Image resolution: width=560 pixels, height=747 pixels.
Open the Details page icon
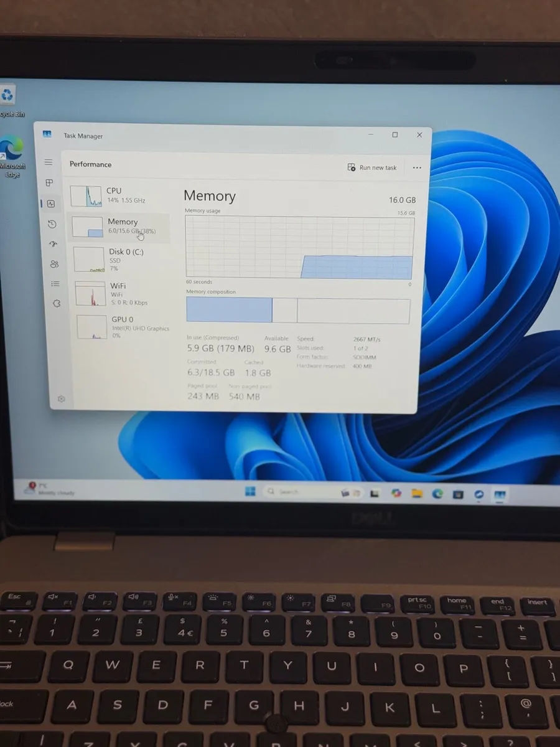[55, 284]
